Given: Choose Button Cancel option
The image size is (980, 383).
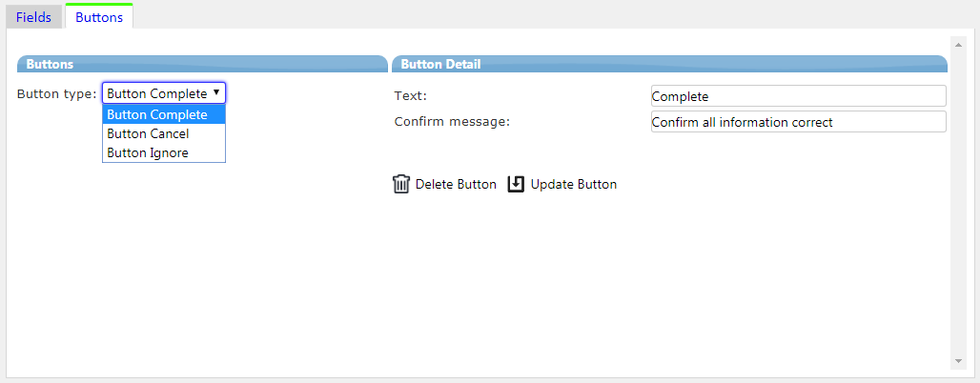Looking at the screenshot, I should pyautogui.click(x=164, y=133).
